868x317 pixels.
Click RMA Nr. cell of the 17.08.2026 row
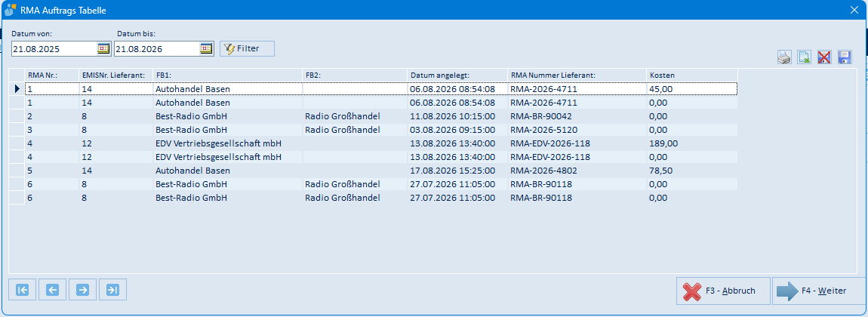click(51, 171)
